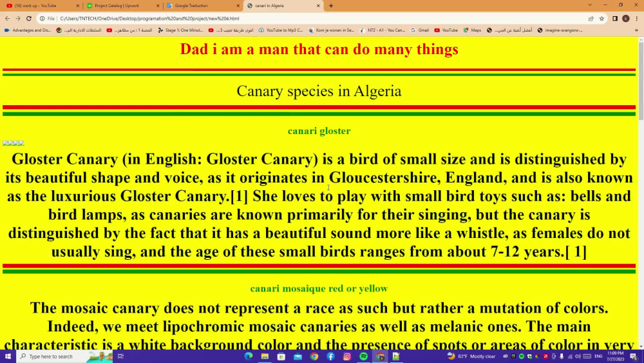Open the Mail app from the taskbar
The image size is (644, 363).
click(x=298, y=356)
